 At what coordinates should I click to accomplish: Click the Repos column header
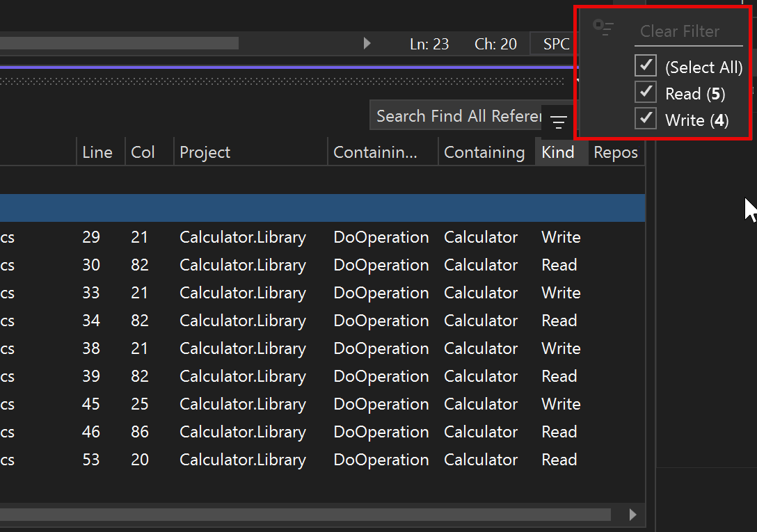(x=616, y=152)
